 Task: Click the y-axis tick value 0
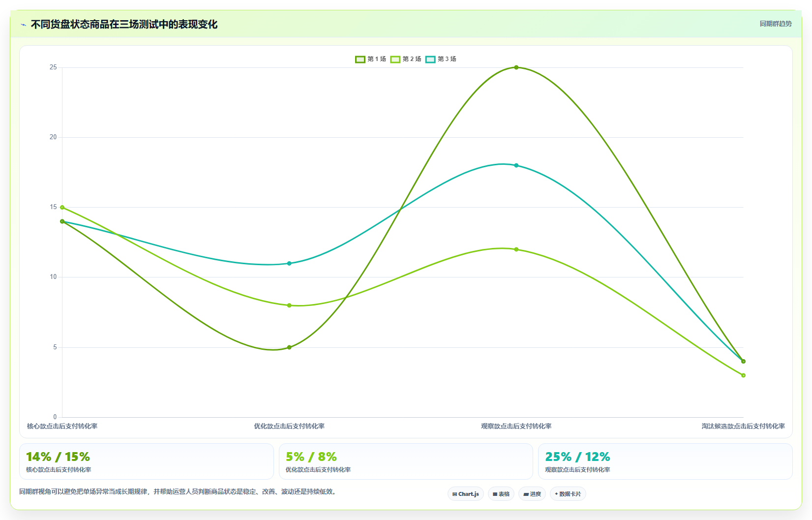[55, 417]
